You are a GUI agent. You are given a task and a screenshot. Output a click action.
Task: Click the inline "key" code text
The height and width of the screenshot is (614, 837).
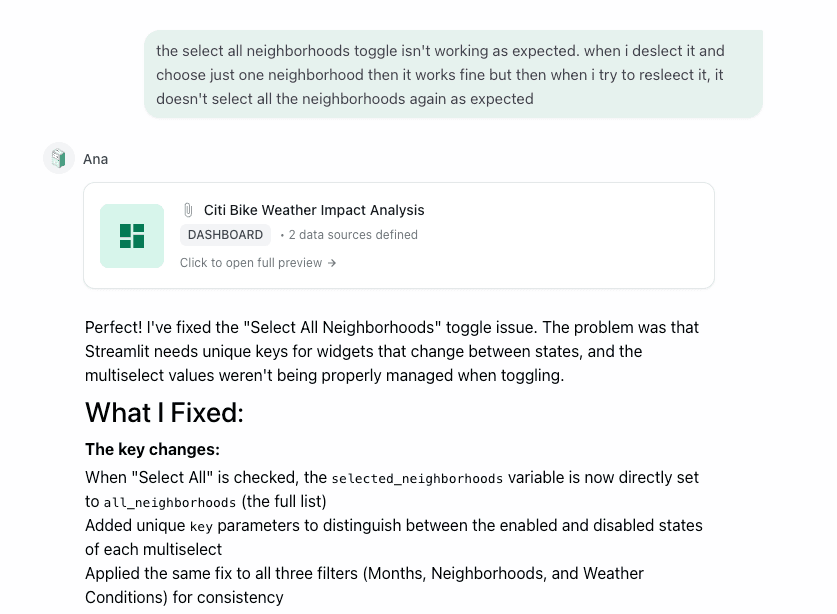pyautogui.click(x=201, y=527)
